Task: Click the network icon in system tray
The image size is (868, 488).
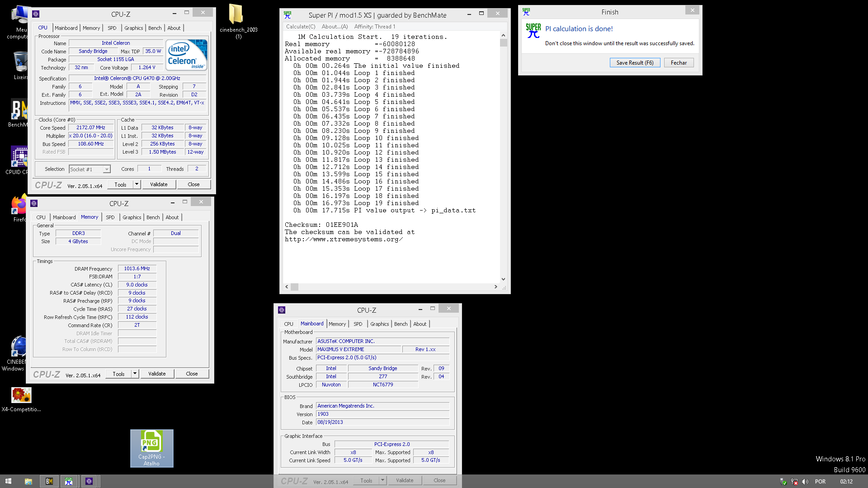Action: pyautogui.click(x=794, y=482)
